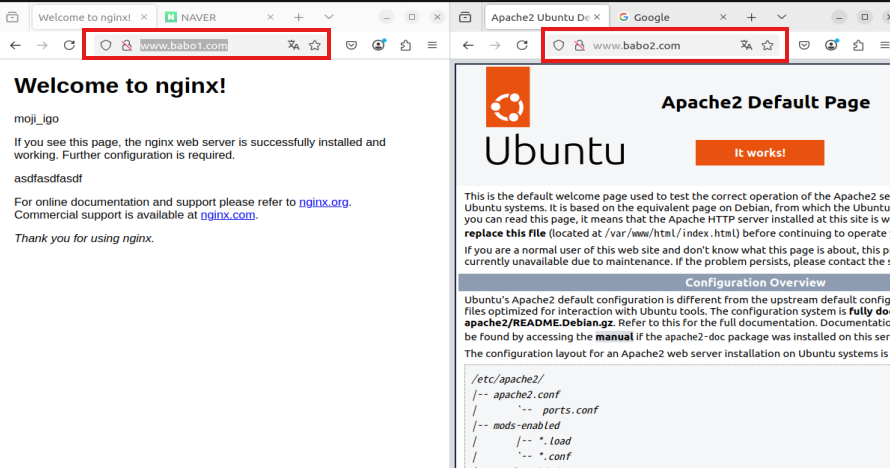Expand list all tabs in Apache2 window
This screenshot has width=890, height=468.
click(x=781, y=17)
